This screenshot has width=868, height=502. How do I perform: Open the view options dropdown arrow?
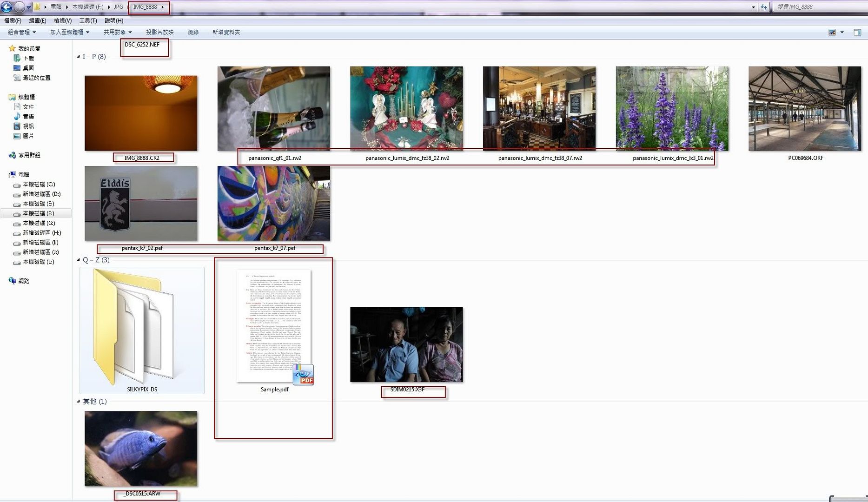point(842,32)
